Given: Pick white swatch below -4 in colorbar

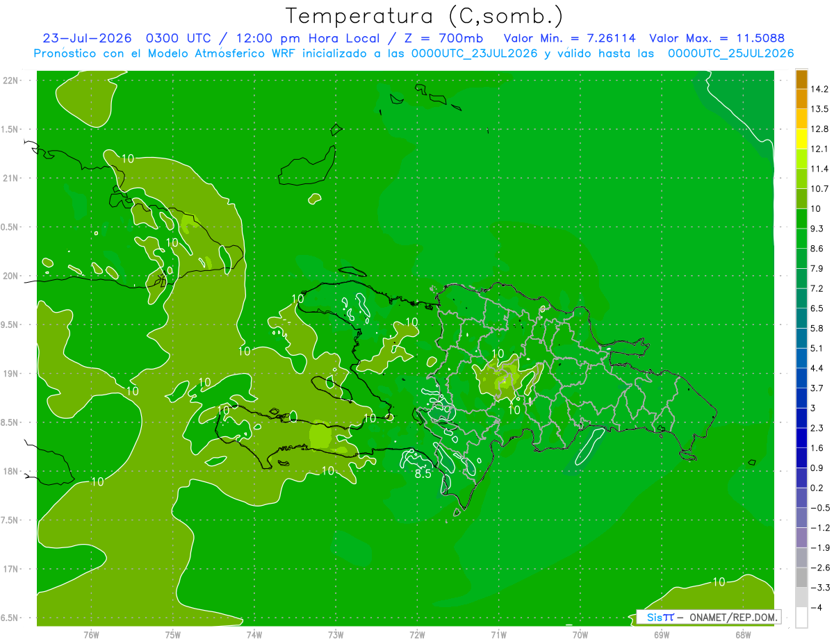Looking at the screenshot, I should click(801, 617).
